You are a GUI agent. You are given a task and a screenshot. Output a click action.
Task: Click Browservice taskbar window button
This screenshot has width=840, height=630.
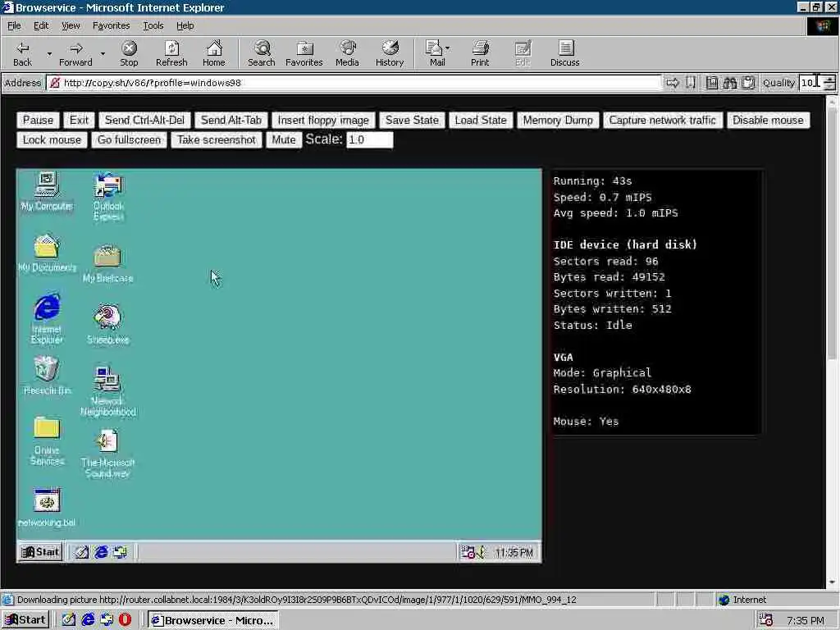(x=213, y=620)
